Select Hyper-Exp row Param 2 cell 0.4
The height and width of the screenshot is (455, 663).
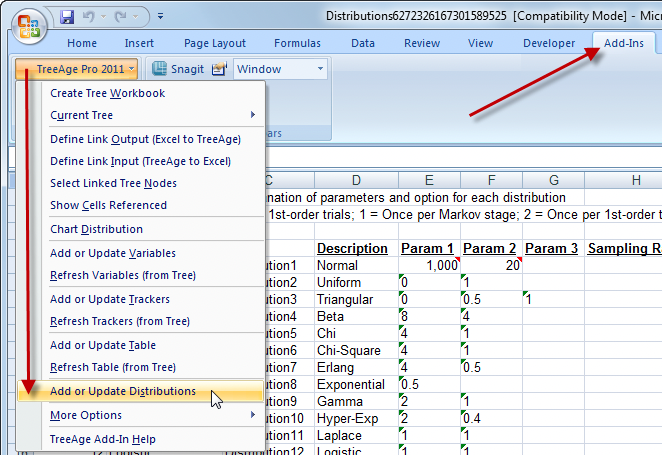(491, 419)
